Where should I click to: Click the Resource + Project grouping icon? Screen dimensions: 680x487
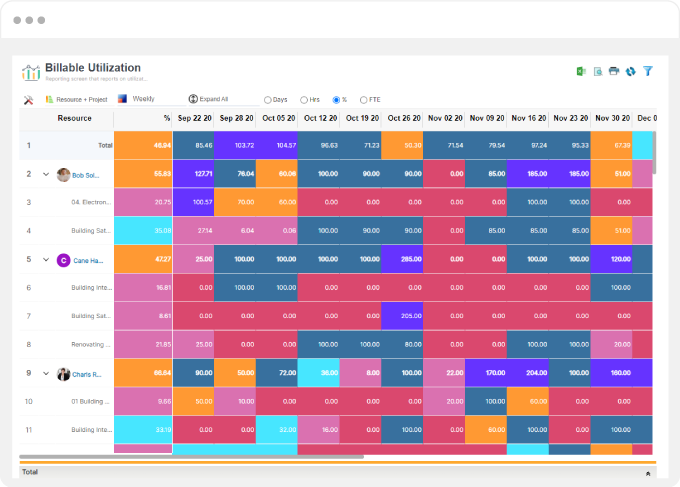49,99
